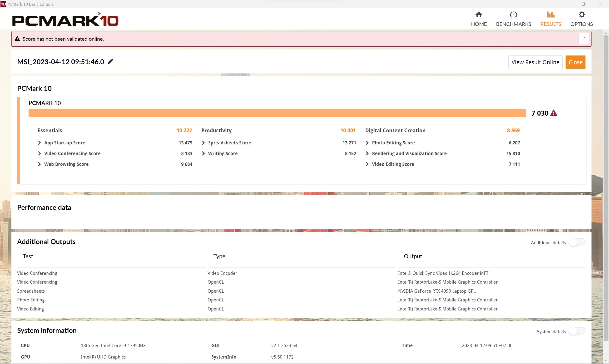
Task: Click the GUI version v2.1.2523 64
Action: pyautogui.click(x=284, y=346)
